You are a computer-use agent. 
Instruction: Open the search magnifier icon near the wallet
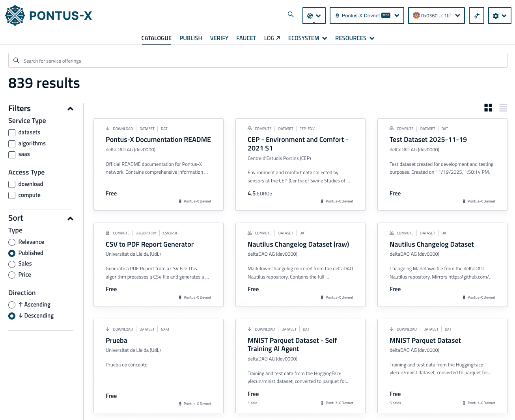[x=291, y=14]
